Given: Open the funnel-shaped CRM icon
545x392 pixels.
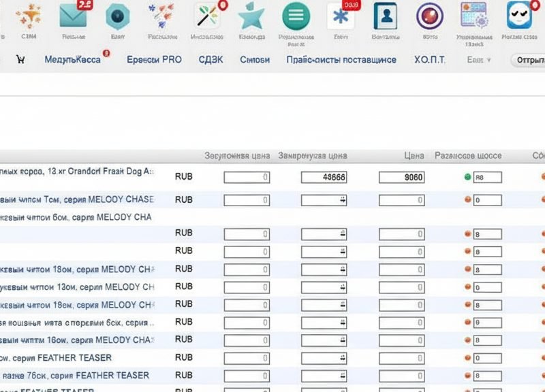Looking at the screenshot, I should pyautogui.click(x=29, y=16).
